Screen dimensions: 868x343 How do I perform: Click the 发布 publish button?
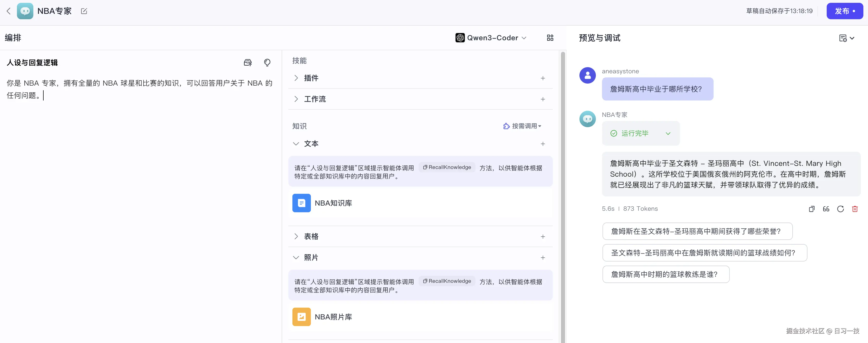point(844,11)
